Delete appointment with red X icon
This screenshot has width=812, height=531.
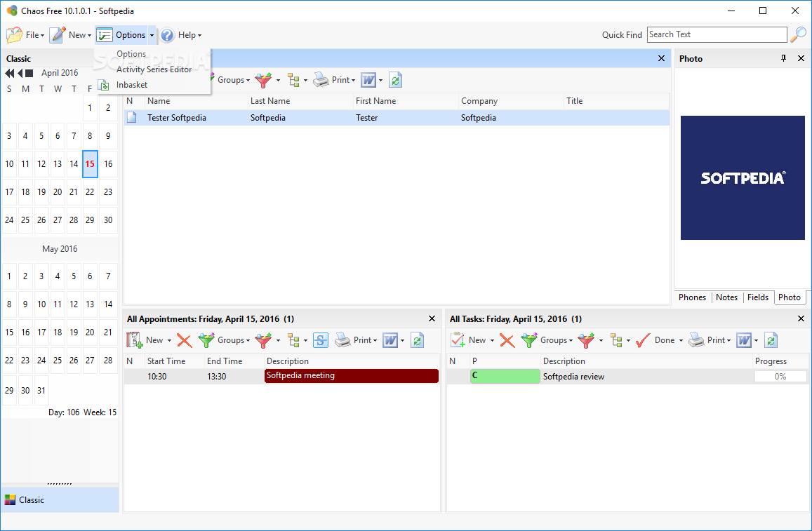coord(185,340)
